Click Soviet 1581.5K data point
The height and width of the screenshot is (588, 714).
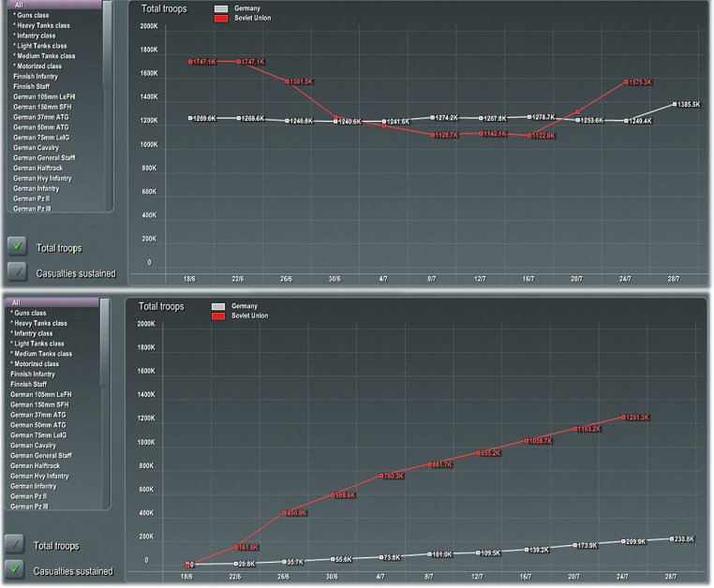pyautogui.click(x=287, y=81)
